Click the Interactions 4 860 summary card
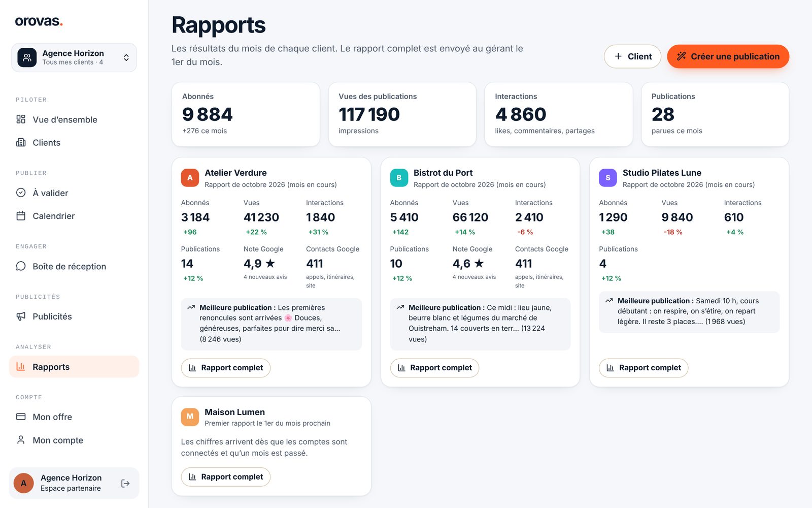812x508 pixels. [x=559, y=114]
